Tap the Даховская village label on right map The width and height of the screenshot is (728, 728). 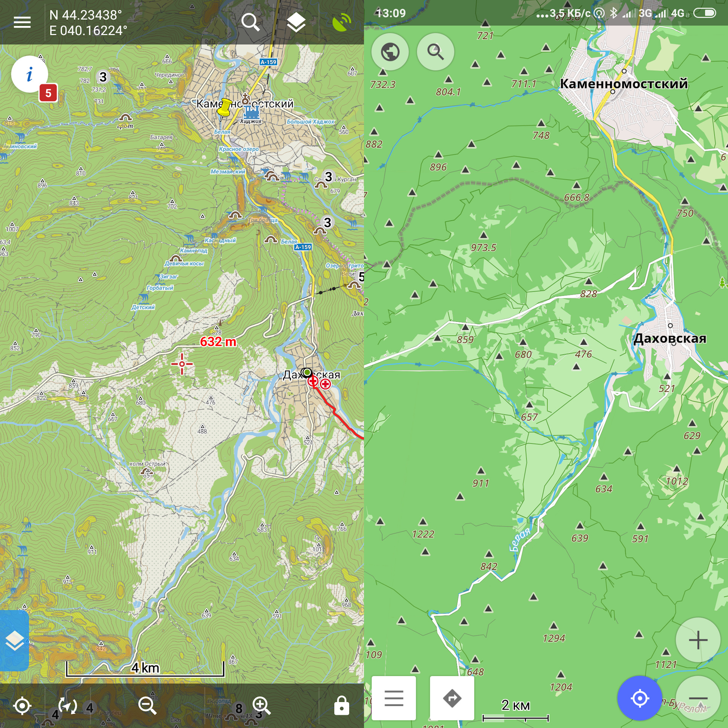670,338
